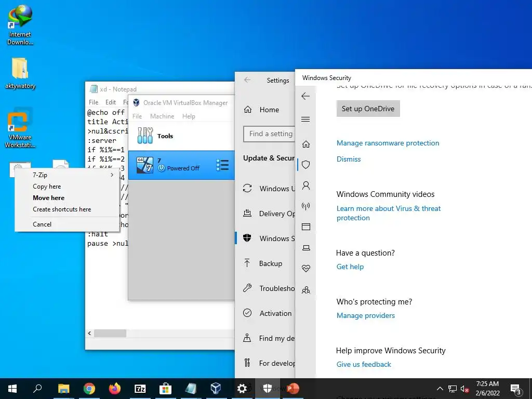Screen dimensions: 532x399
Task: Switch to Notepad taskbar icon
Action: (191, 389)
